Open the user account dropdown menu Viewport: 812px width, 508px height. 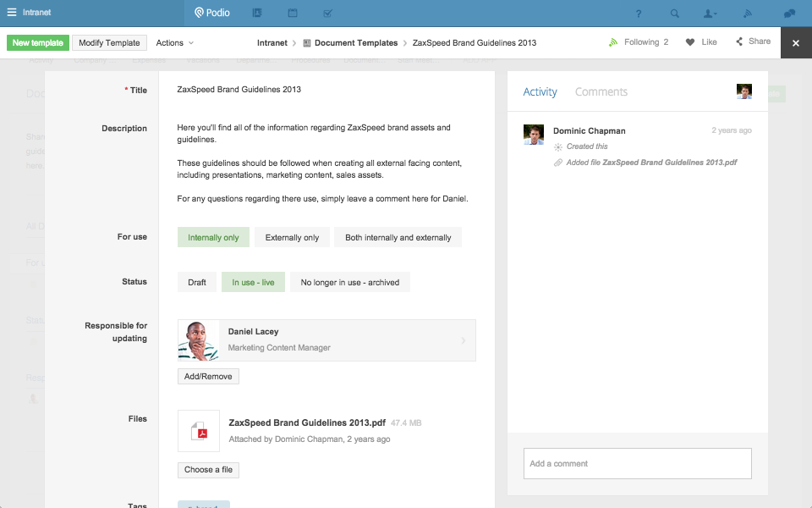point(710,14)
